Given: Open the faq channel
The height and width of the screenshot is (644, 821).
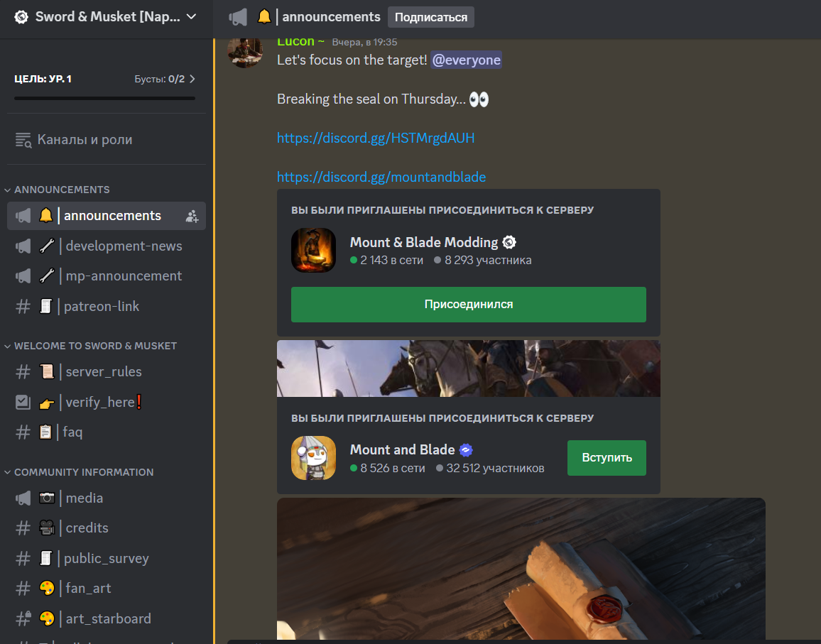Looking at the screenshot, I should (x=107, y=432).
